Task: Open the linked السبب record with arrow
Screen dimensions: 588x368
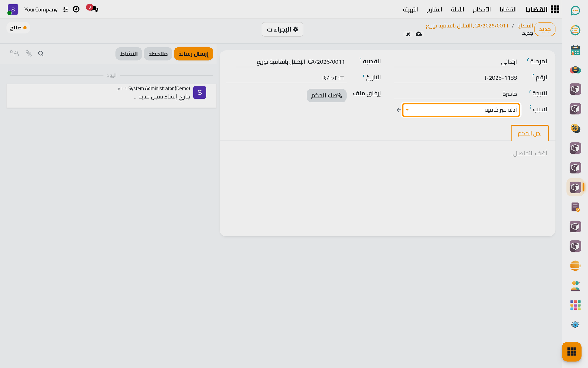Action: (398, 110)
